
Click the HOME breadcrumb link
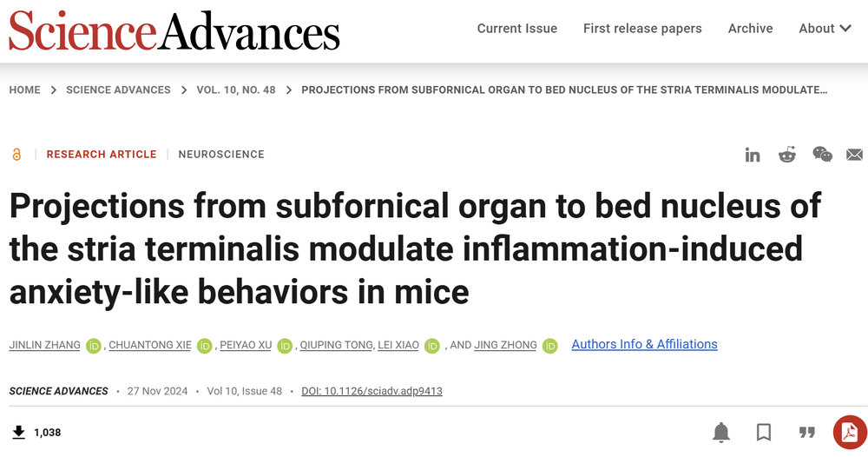(x=24, y=89)
